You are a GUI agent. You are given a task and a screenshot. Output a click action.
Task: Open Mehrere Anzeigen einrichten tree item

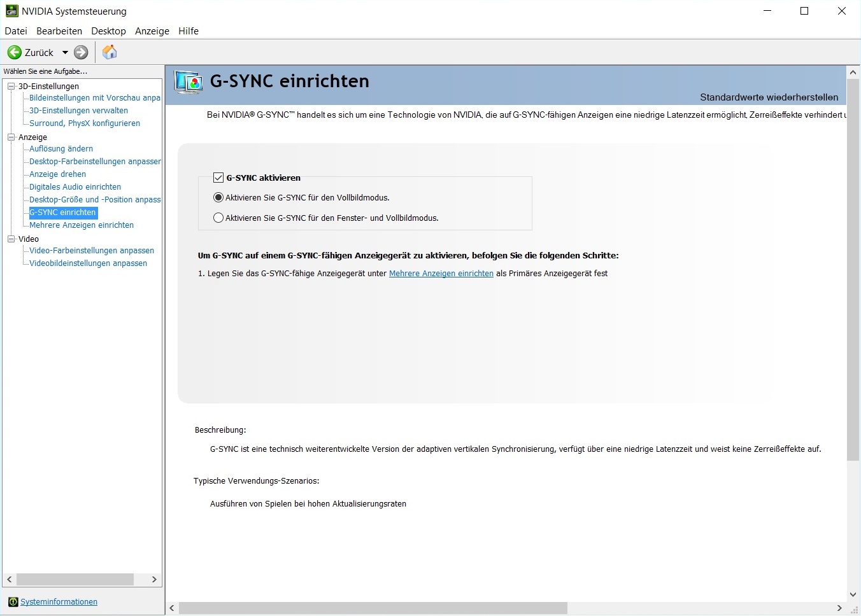coord(82,225)
